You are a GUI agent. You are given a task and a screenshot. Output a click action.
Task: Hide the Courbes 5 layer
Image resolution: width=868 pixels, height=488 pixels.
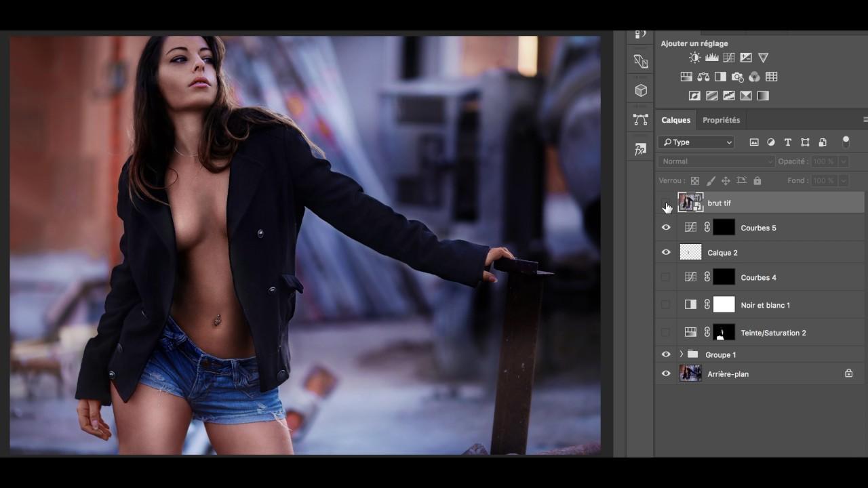(666, 228)
